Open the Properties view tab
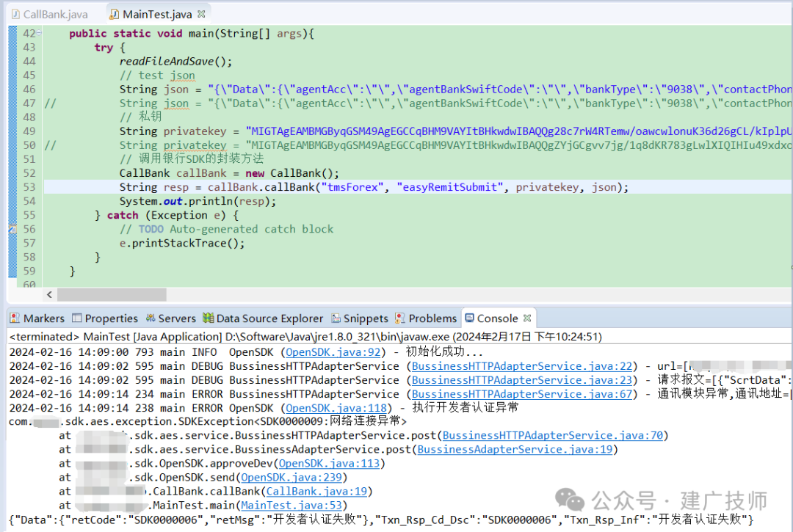793x532 pixels. (x=105, y=318)
